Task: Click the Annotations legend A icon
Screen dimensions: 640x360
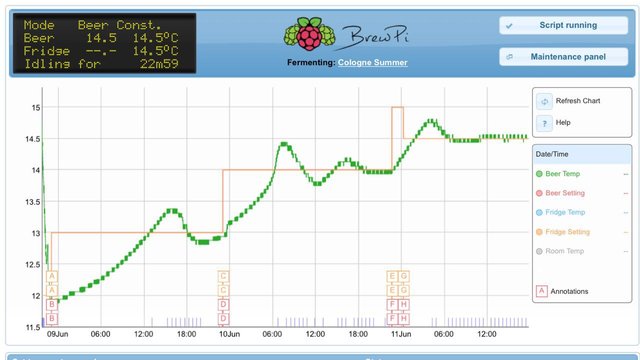Action: pos(542,291)
